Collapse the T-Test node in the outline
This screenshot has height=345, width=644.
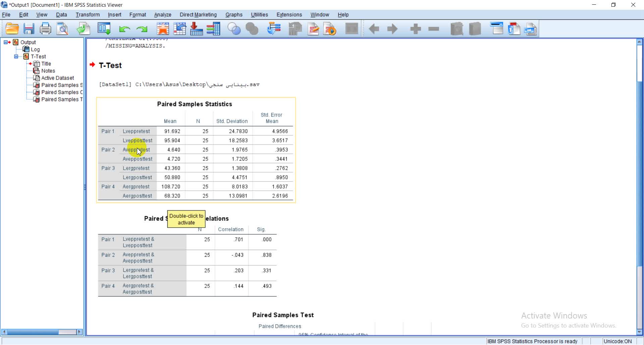coord(16,56)
